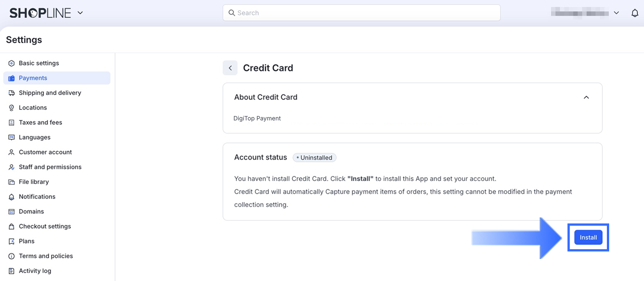Click the Locations pin icon
Image resolution: width=644 pixels, height=281 pixels.
point(11,108)
